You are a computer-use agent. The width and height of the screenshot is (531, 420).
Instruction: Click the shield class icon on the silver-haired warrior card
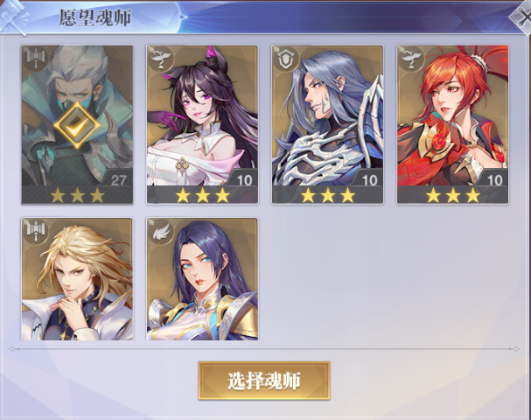[x=286, y=59]
